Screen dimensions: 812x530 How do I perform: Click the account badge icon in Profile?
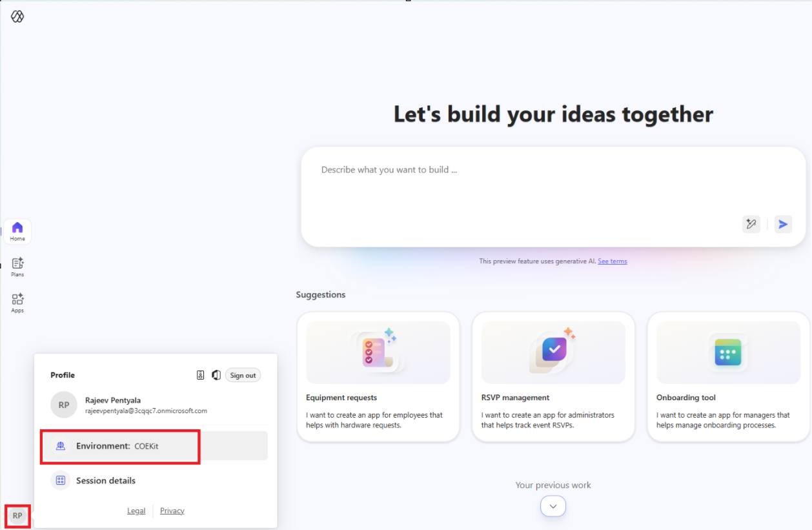click(201, 375)
